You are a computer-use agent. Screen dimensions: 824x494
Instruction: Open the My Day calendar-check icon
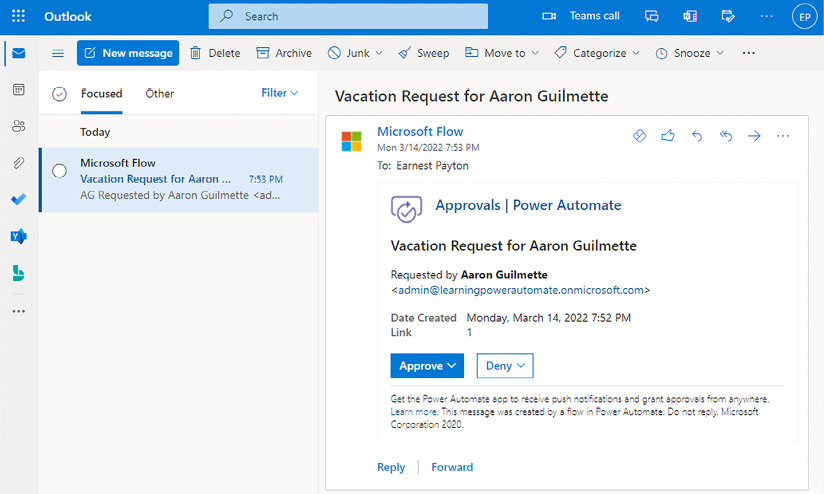click(x=728, y=16)
